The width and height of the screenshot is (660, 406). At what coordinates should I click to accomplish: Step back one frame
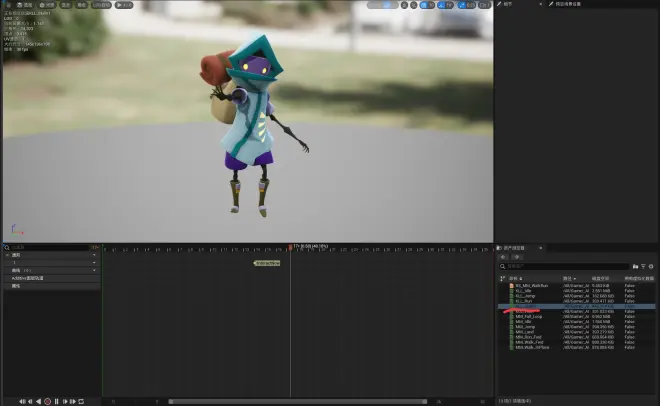[x=30, y=402]
